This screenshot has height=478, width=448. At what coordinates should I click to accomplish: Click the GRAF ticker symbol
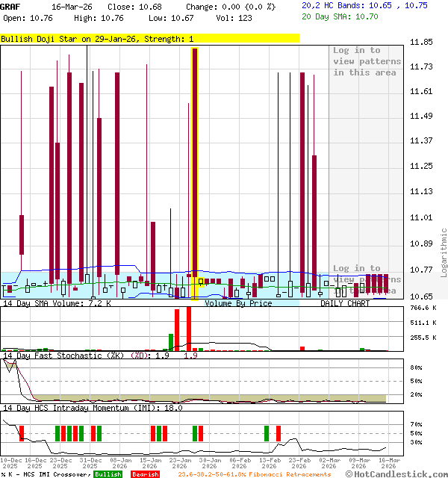pos(10,6)
